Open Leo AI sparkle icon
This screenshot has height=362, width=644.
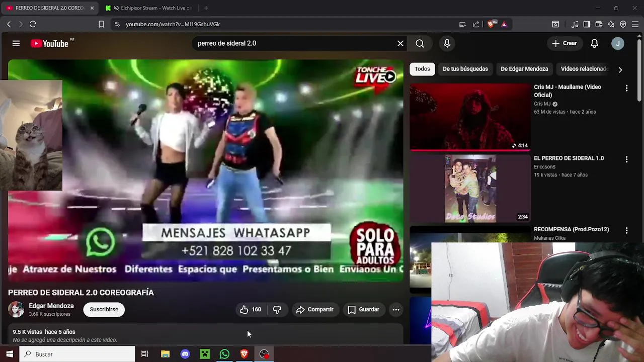point(611,24)
